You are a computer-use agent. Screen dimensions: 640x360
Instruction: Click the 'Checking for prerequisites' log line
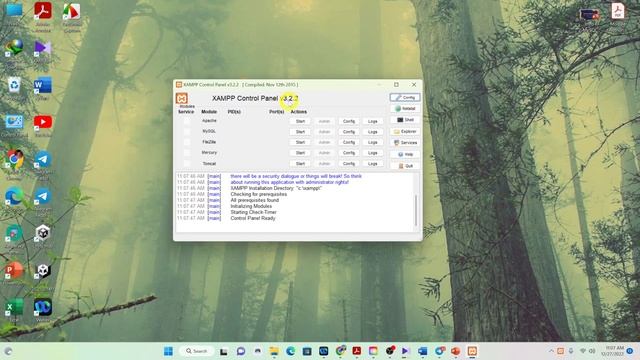pyautogui.click(x=258, y=194)
